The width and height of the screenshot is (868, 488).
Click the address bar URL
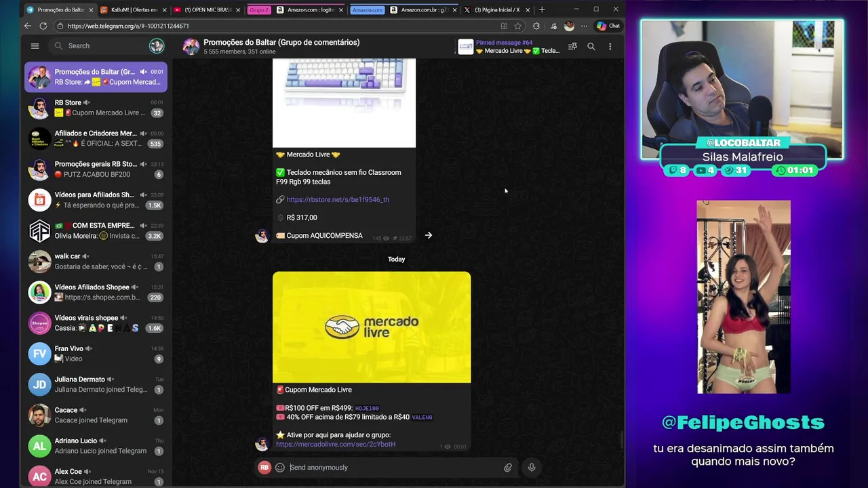pos(128,26)
